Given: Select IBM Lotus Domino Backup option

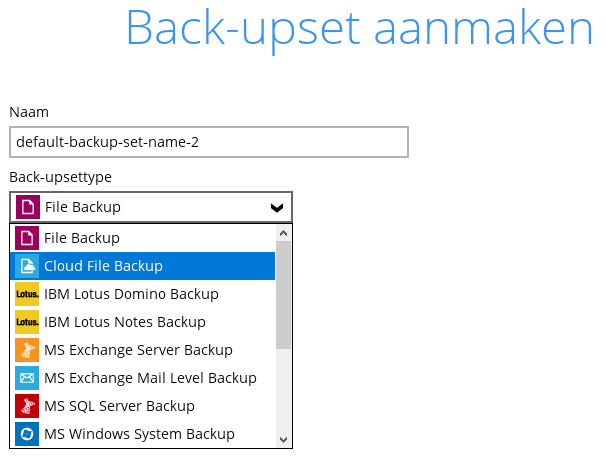Looking at the screenshot, I should tap(142, 294).
